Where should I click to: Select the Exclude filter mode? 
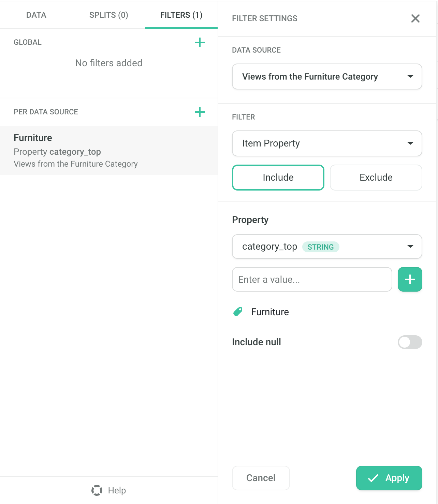tap(376, 178)
